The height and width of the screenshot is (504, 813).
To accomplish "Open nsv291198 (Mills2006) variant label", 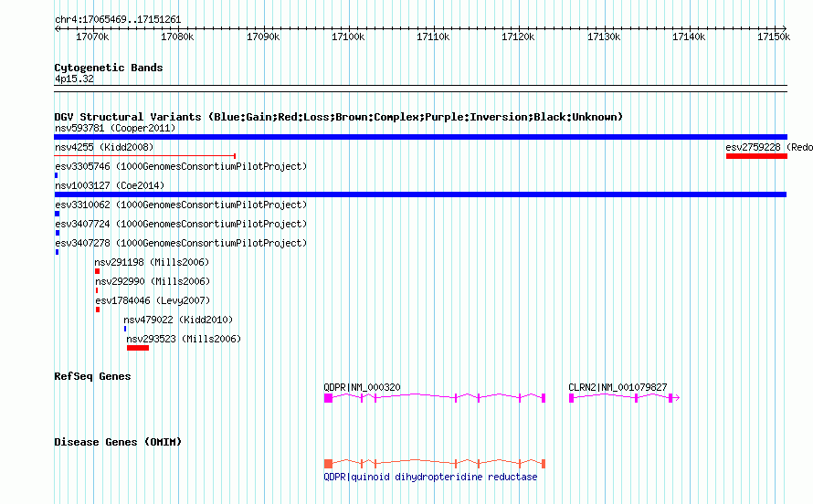I will coord(152,262).
